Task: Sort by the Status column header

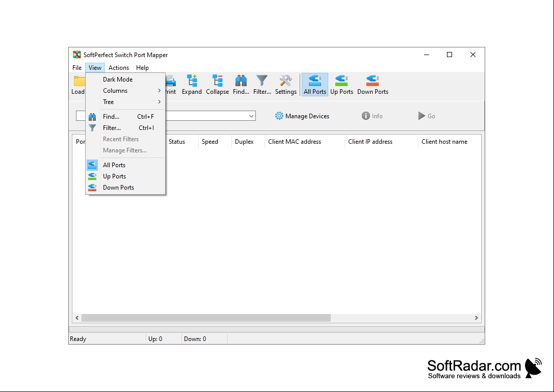Action: (181, 142)
